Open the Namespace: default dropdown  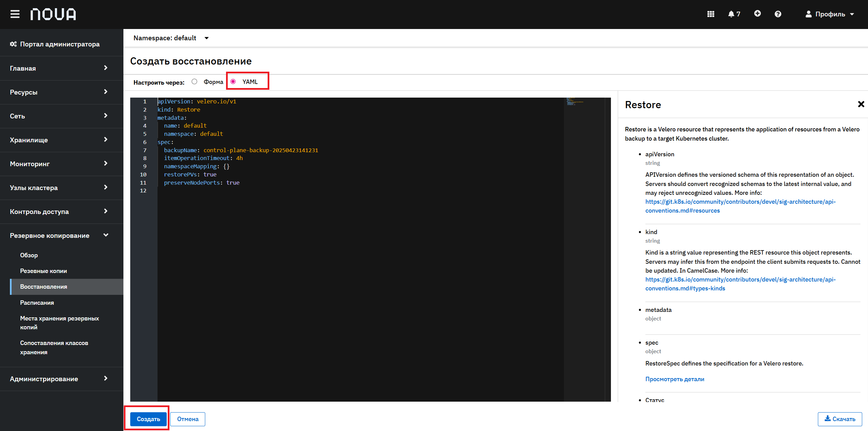coord(171,38)
